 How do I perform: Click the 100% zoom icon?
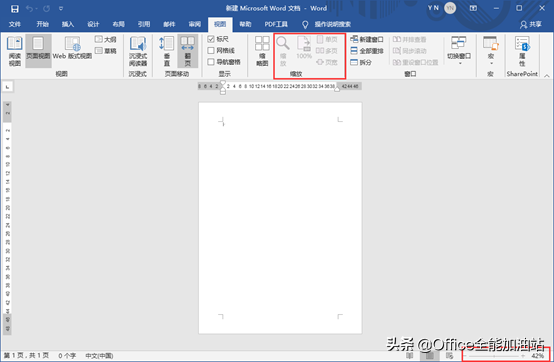(304, 48)
